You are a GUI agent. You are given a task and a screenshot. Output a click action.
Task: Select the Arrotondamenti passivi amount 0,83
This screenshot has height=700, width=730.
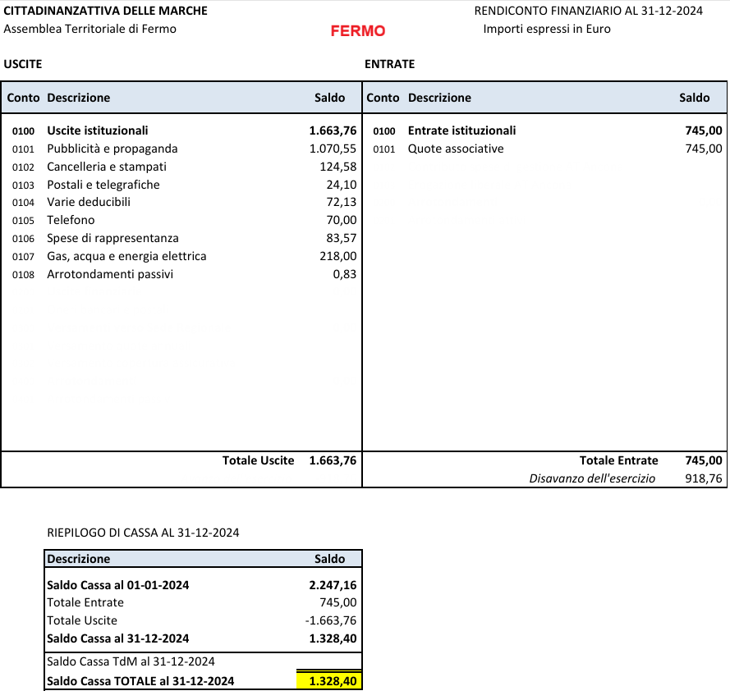pos(344,274)
